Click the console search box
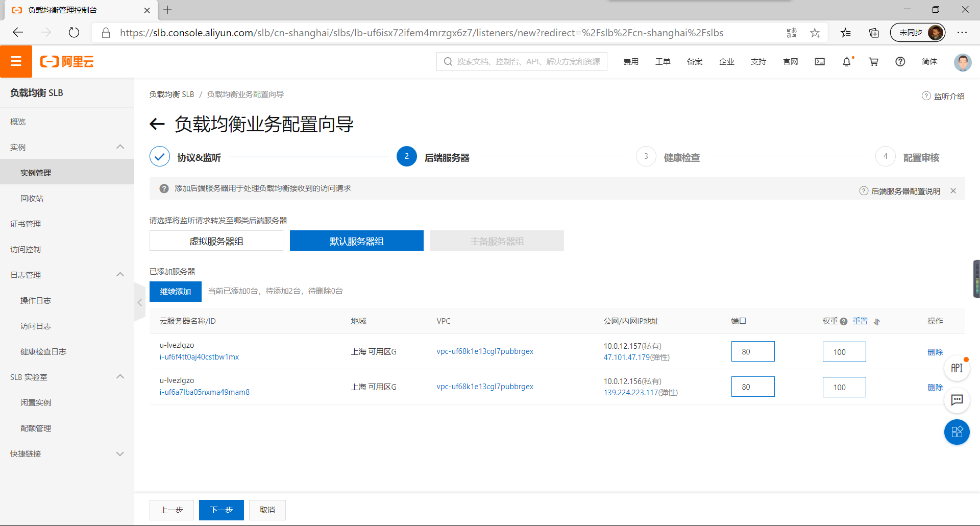The height and width of the screenshot is (526, 980). (522, 61)
